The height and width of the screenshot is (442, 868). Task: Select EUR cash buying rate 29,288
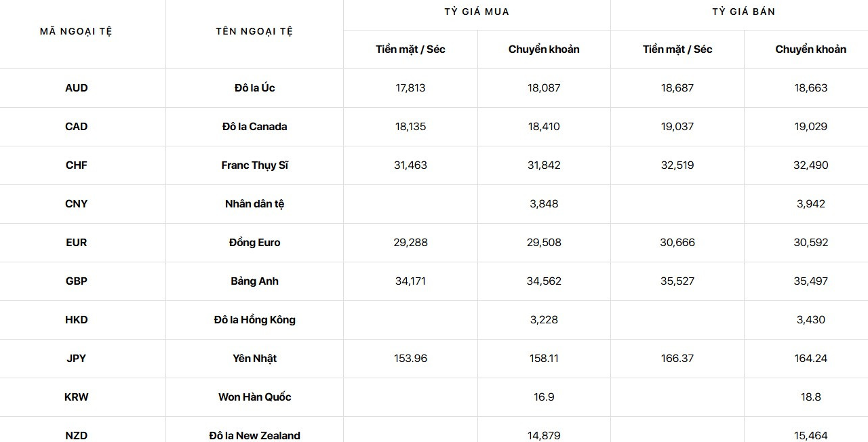click(x=410, y=242)
